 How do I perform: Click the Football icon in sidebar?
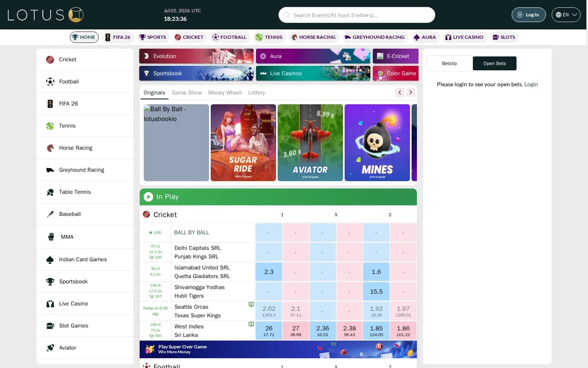[x=50, y=82]
